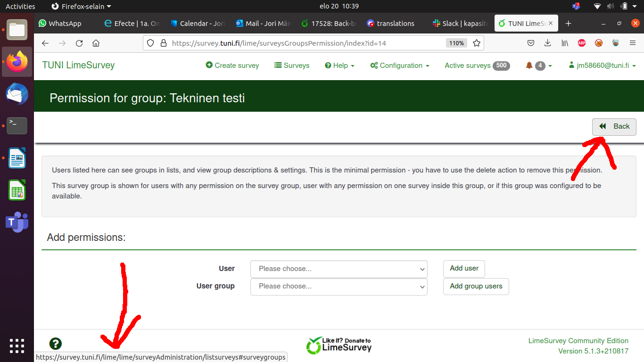Expand the Help menu
Screen dimensions: 644x362
coord(339,66)
